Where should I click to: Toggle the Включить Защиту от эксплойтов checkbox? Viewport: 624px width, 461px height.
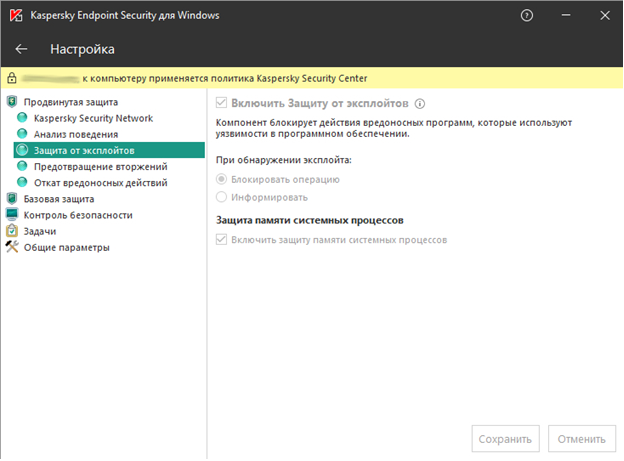click(x=222, y=103)
